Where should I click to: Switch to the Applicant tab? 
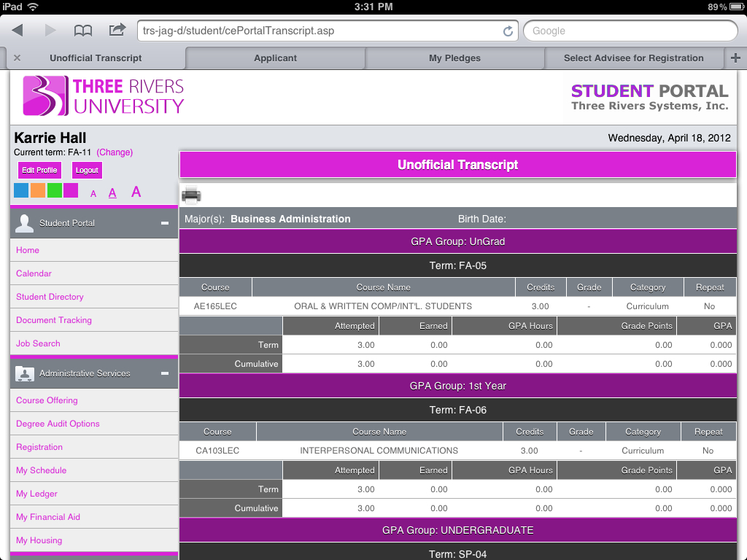click(x=275, y=58)
